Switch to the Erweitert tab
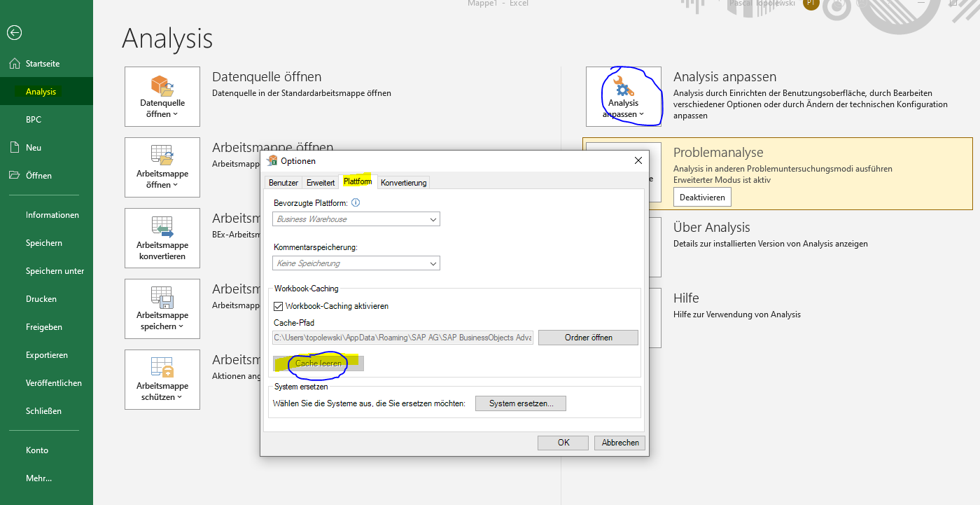The image size is (980, 505). click(x=321, y=183)
